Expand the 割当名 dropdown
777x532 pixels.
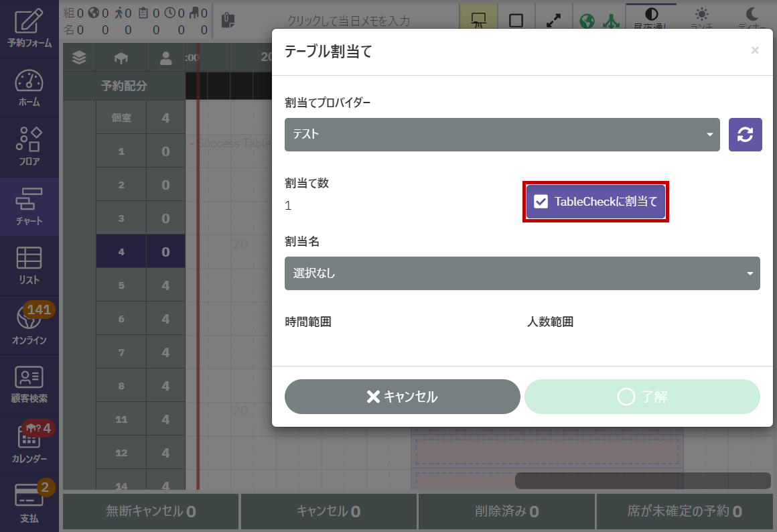522,273
